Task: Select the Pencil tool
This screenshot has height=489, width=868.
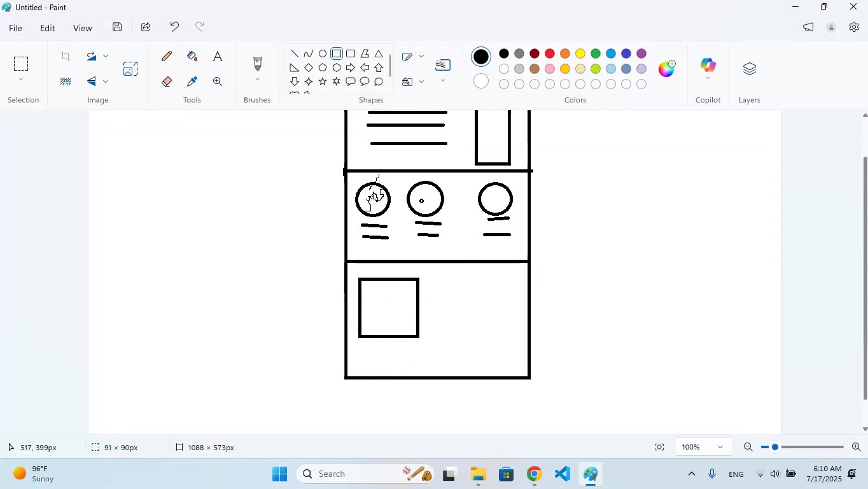Action: pos(167,57)
